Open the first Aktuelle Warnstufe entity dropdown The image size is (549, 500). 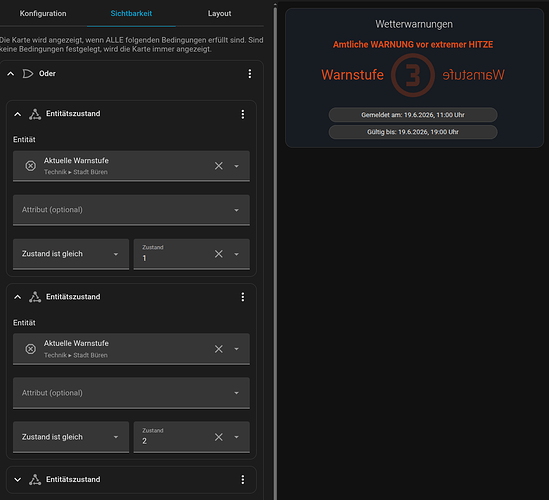[237, 166]
